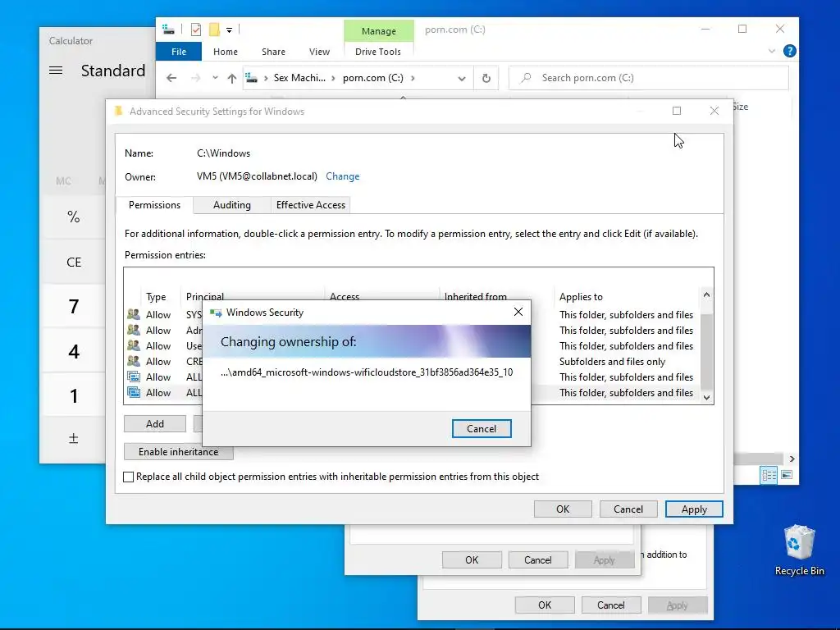Open the Drive Tools tab
The height and width of the screenshot is (630, 840).
pyautogui.click(x=377, y=52)
